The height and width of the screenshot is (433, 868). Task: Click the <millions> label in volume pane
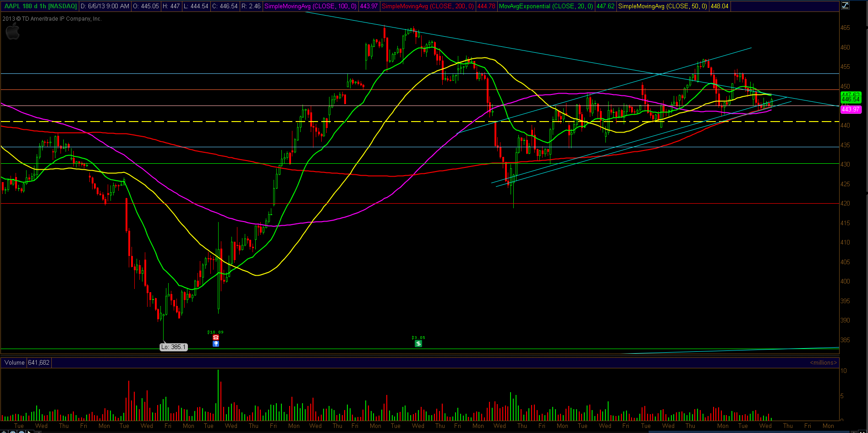click(x=823, y=363)
